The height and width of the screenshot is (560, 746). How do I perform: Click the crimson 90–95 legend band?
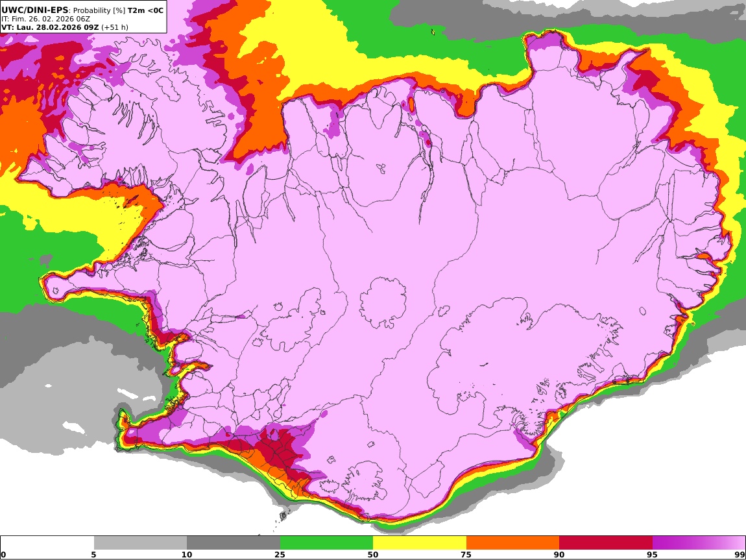click(x=606, y=543)
